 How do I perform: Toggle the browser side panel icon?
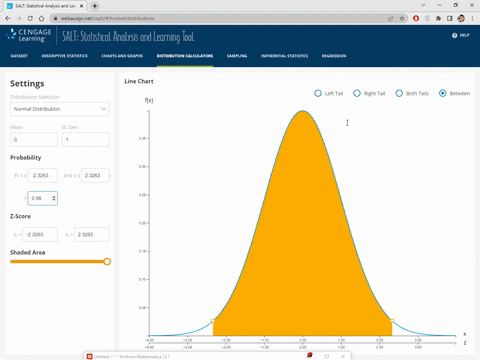point(450,18)
